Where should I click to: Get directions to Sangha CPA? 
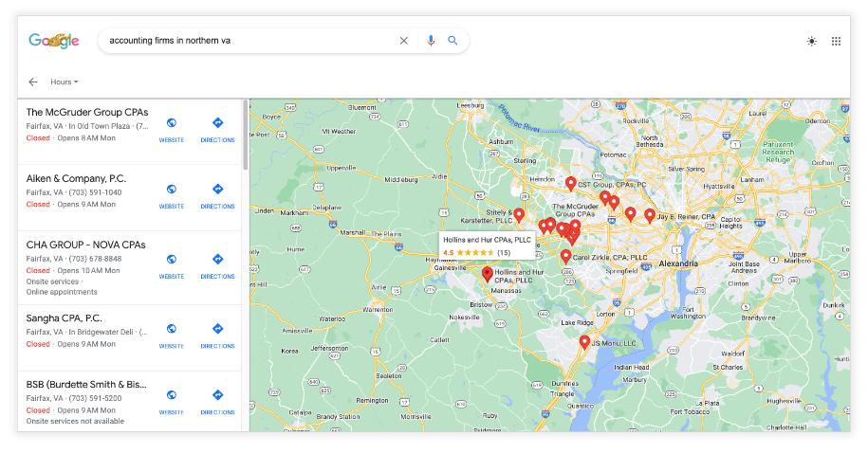pos(217,336)
